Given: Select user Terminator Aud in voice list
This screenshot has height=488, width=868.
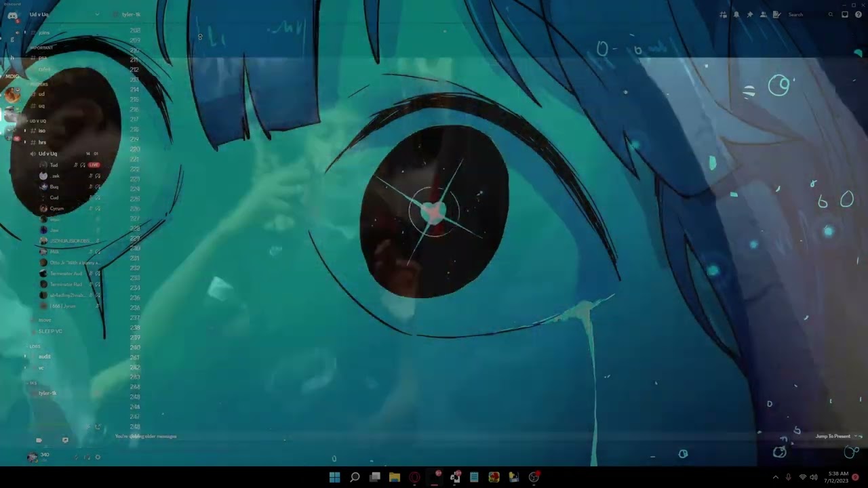Looking at the screenshot, I should (66, 273).
